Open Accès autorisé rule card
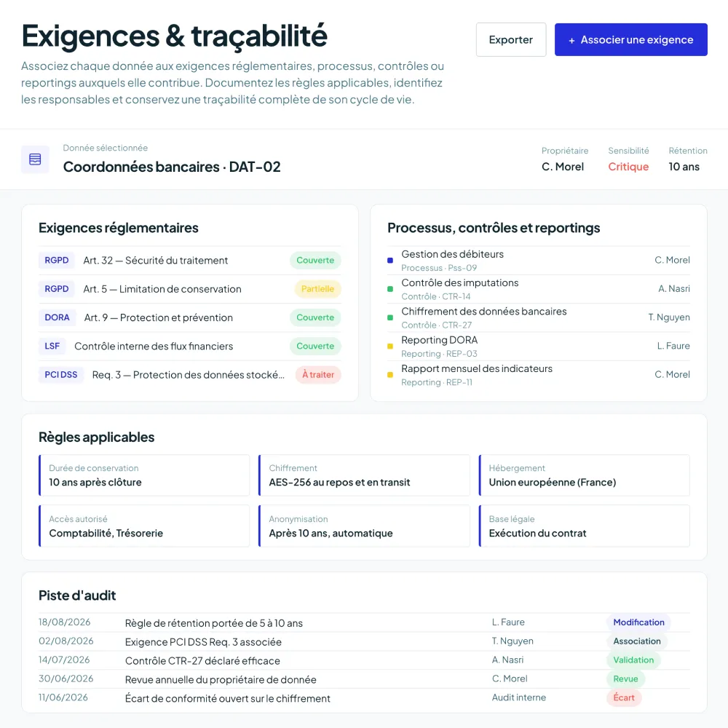This screenshot has height=728, width=728. (144, 526)
